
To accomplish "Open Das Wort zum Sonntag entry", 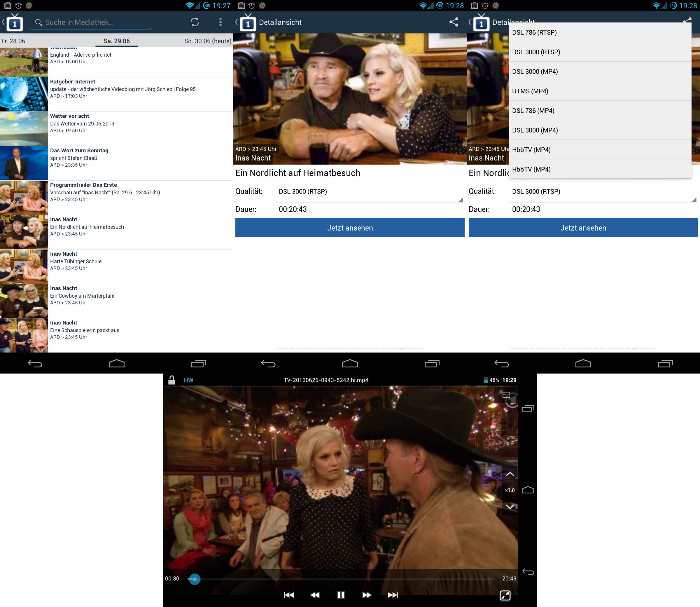I will 116,163.
